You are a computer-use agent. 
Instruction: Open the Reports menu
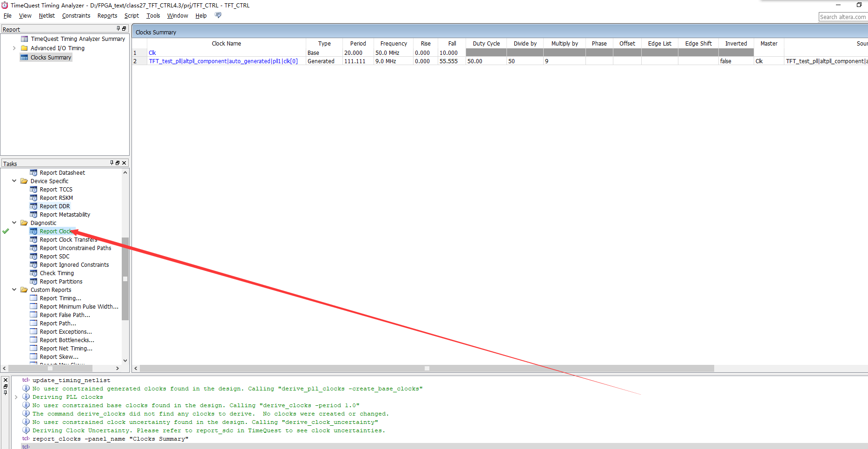107,16
